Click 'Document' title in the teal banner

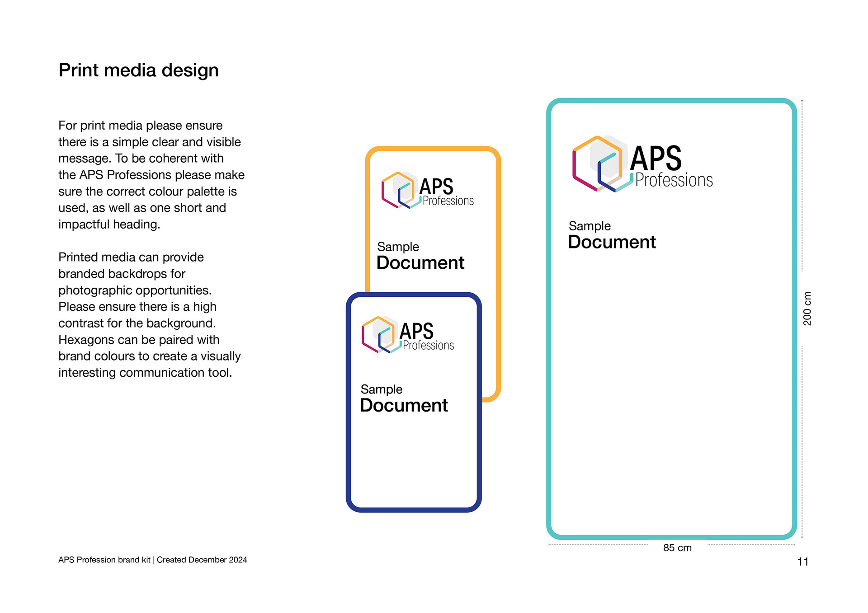click(612, 242)
